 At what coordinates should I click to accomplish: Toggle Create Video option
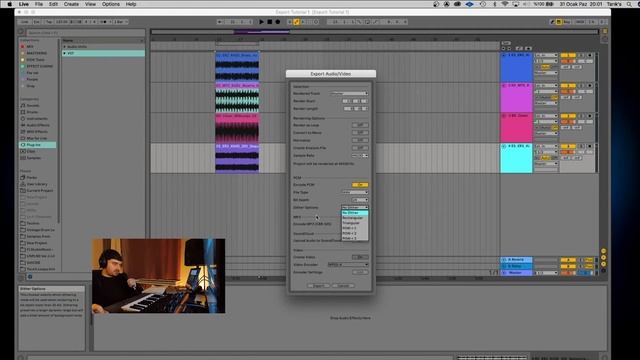tap(360, 257)
